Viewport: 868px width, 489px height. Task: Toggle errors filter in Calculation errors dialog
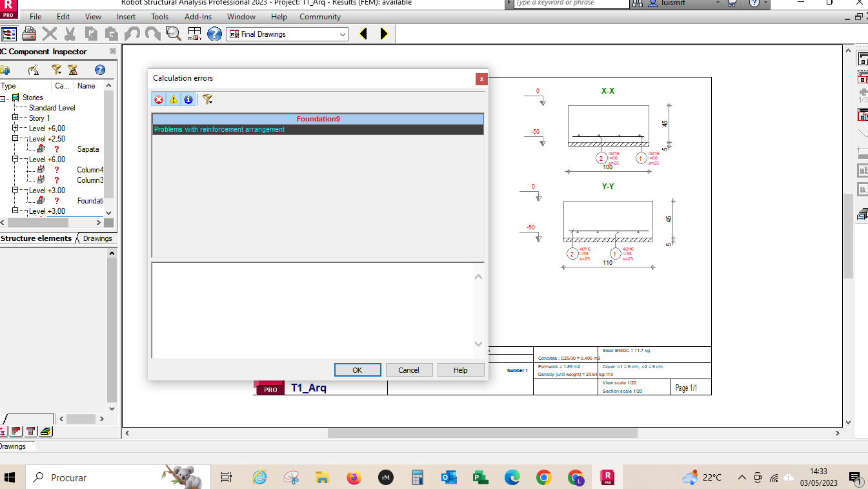tap(158, 99)
